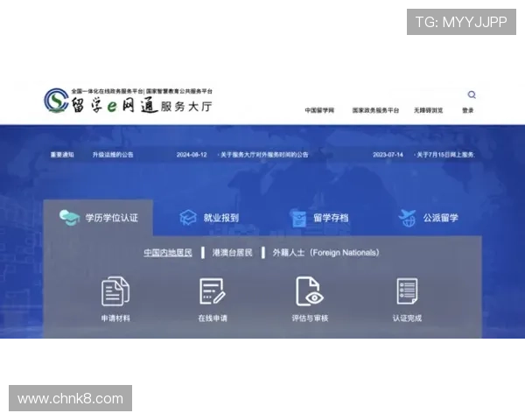525x420 pixels.
Task: Click the 在线申请 label
Action: pos(213,318)
